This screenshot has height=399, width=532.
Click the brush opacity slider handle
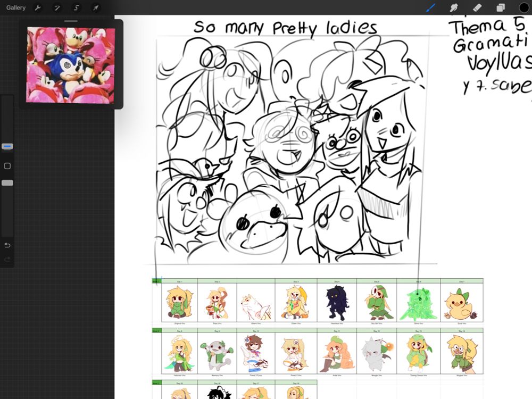pyautogui.click(x=7, y=183)
